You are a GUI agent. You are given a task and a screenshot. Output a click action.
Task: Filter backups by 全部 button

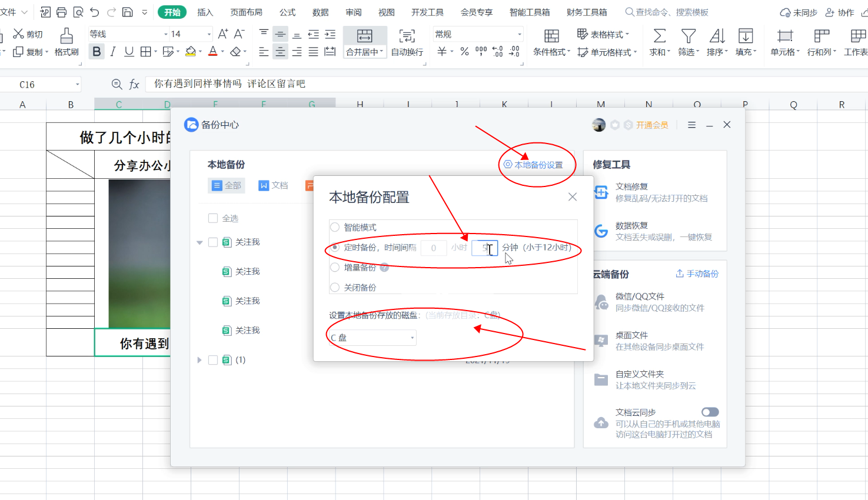[227, 185]
